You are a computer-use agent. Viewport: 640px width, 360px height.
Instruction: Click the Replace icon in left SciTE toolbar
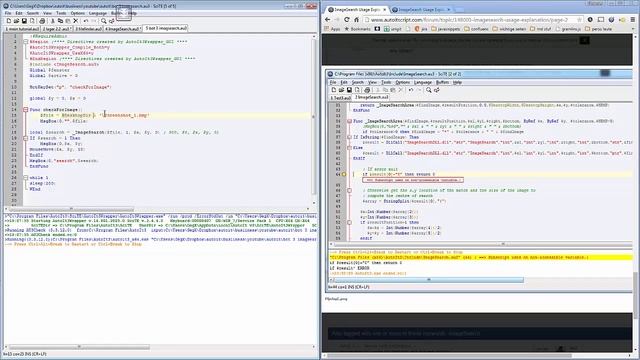[111, 21]
